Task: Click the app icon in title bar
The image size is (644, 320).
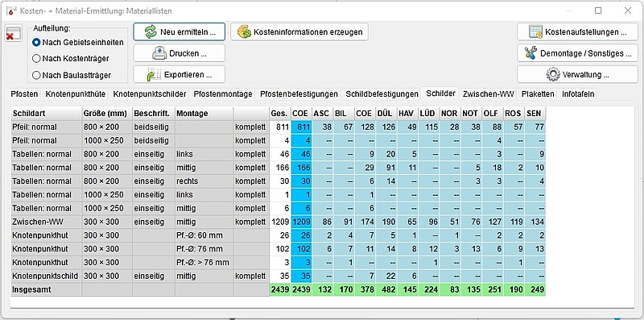Action: click(11, 11)
